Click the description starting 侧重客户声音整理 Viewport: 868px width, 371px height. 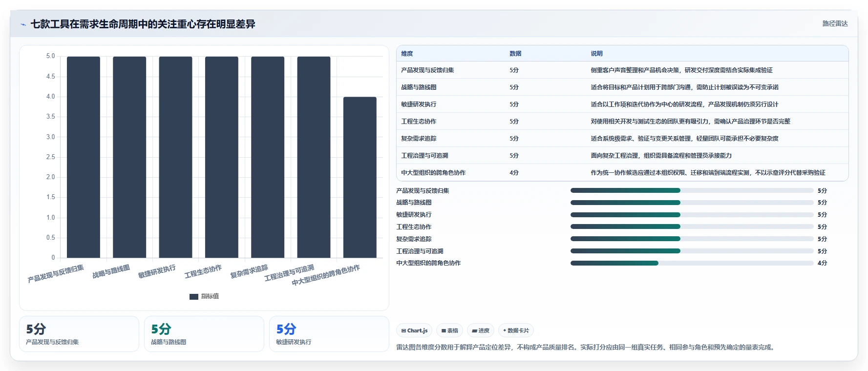click(x=681, y=70)
